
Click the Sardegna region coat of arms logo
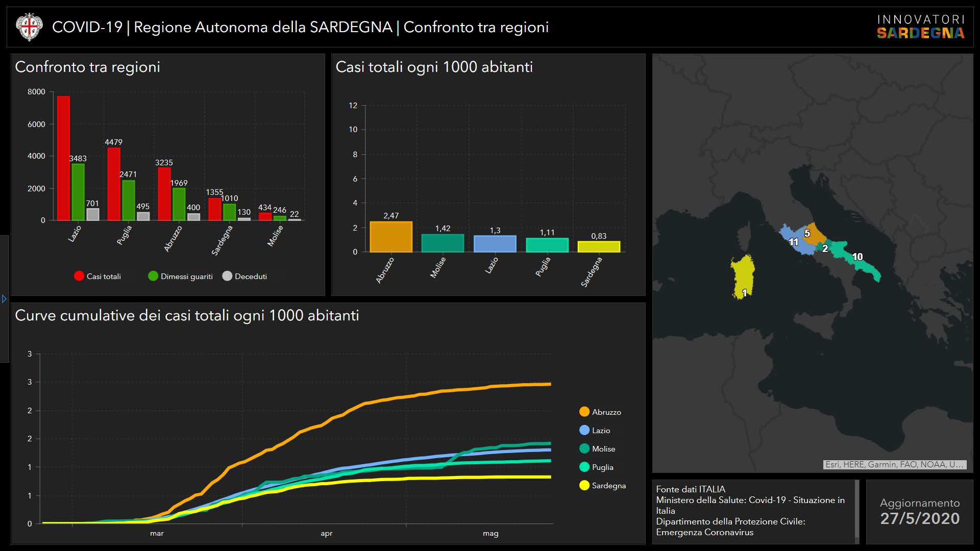point(29,27)
